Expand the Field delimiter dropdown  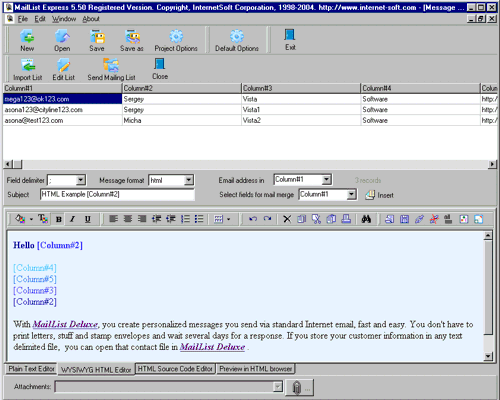[80, 180]
